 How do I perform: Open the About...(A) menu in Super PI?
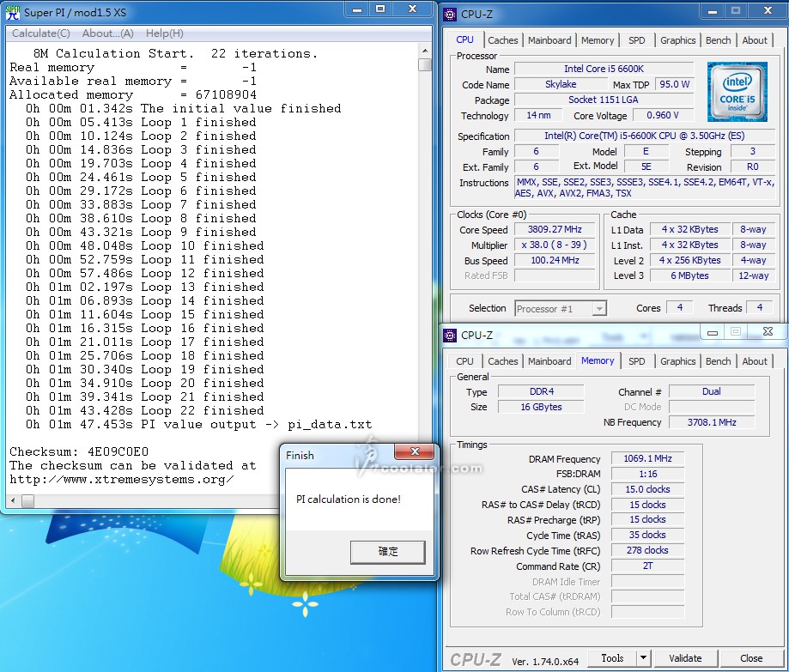click(107, 33)
